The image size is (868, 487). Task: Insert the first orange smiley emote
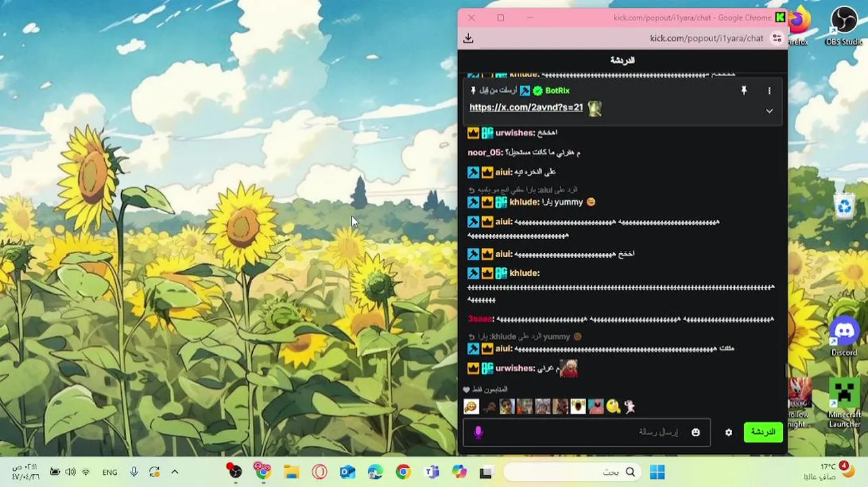[x=471, y=407]
